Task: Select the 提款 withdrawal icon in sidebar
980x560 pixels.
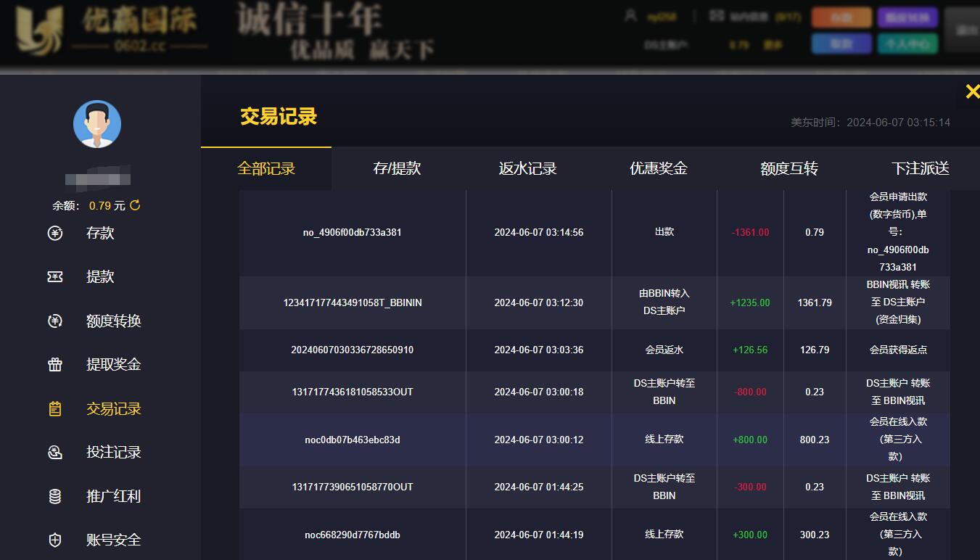Action: click(55, 277)
